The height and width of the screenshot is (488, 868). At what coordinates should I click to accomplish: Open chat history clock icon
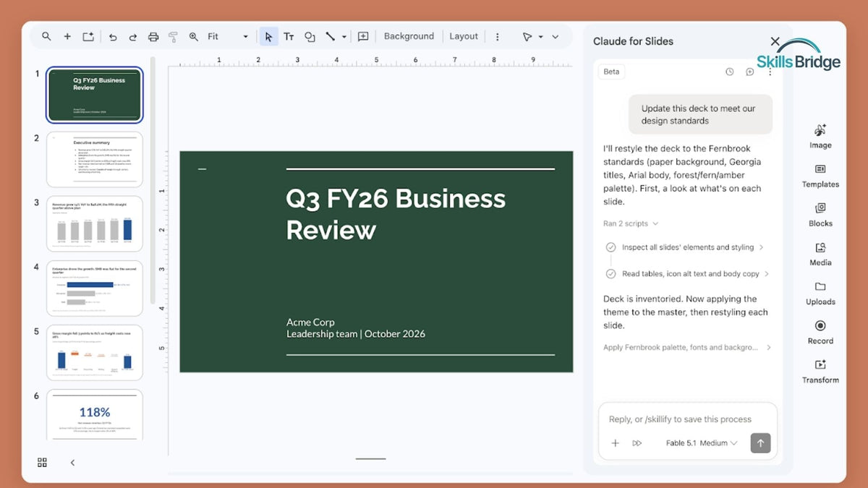[729, 72]
